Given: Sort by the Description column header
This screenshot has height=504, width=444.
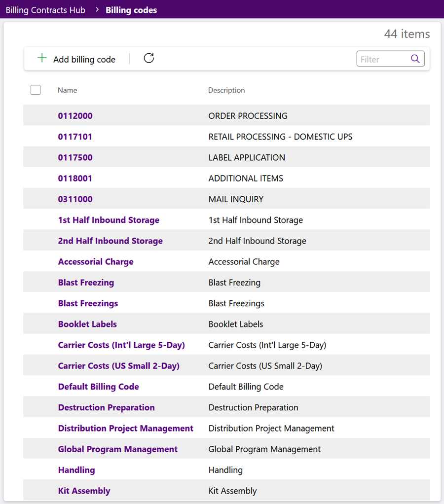Looking at the screenshot, I should [226, 90].
